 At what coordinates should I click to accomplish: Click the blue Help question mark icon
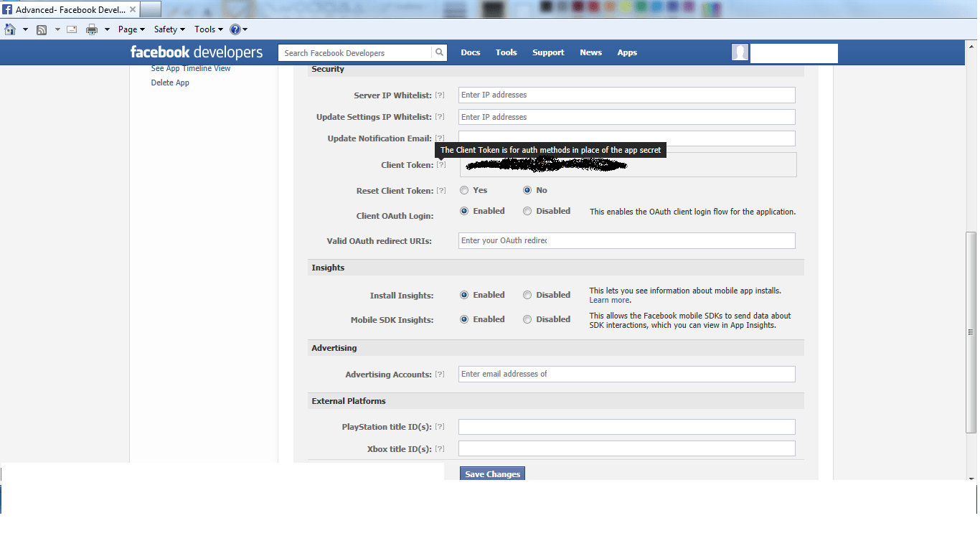point(235,29)
